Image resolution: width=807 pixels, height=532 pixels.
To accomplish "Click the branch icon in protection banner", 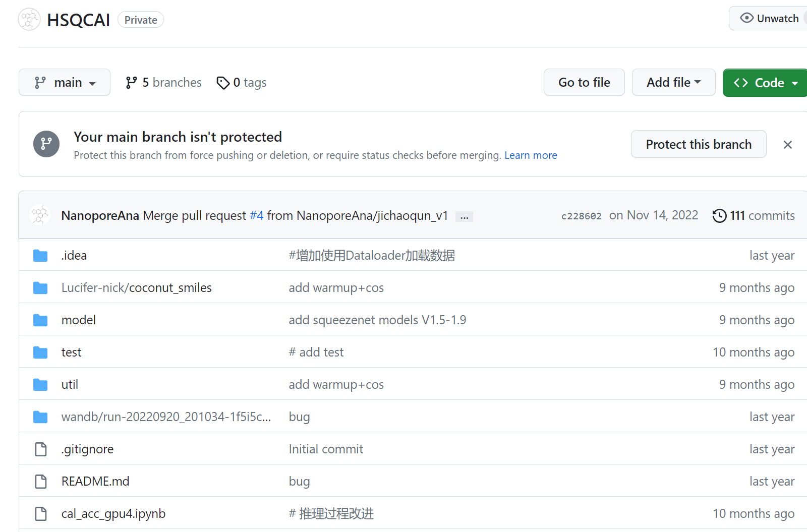I will (46, 144).
